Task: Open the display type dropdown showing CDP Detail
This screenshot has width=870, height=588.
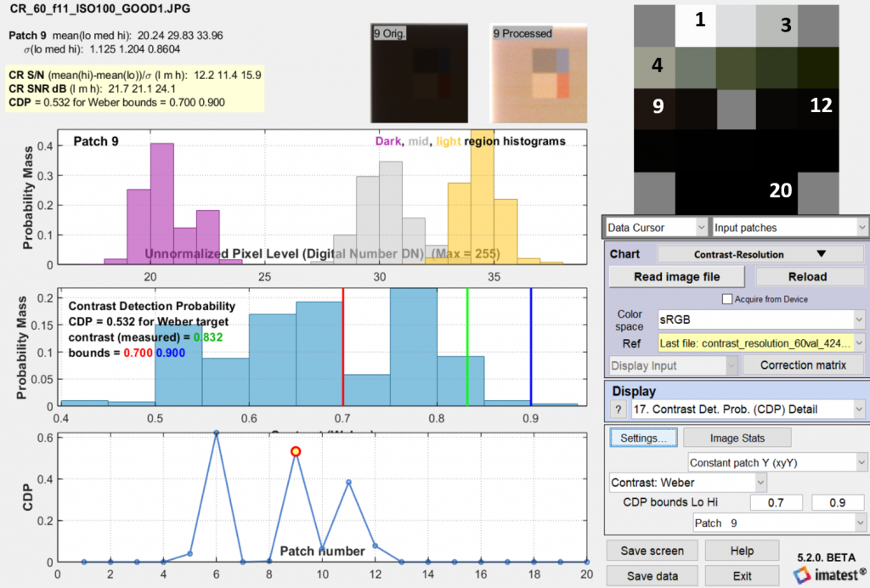Action: coord(748,410)
